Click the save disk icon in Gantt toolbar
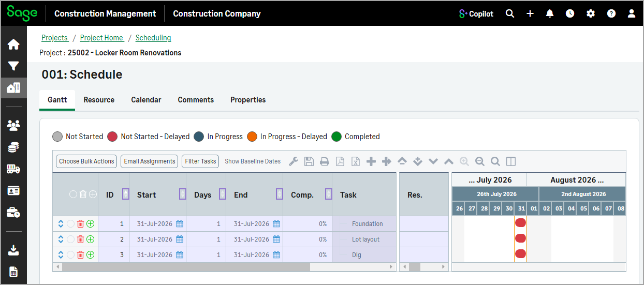The height and width of the screenshot is (285, 644). click(x=309, y=161)
